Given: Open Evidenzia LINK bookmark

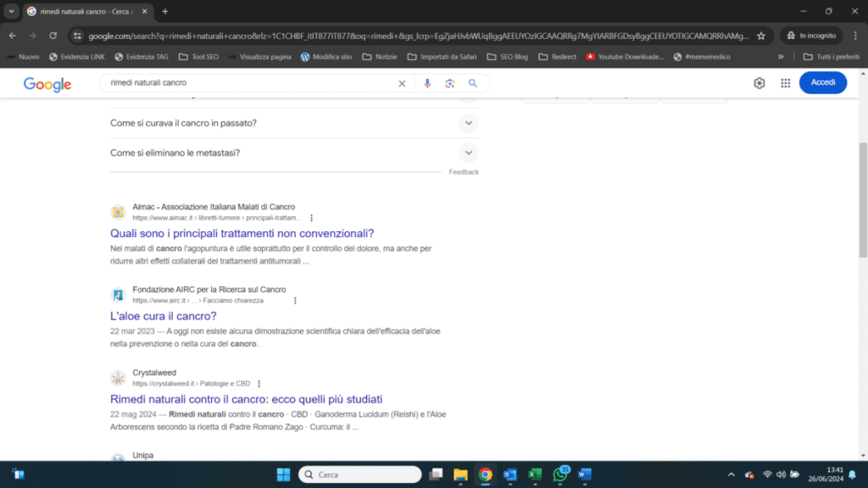Looking at the screenshot, I should 76,57.
